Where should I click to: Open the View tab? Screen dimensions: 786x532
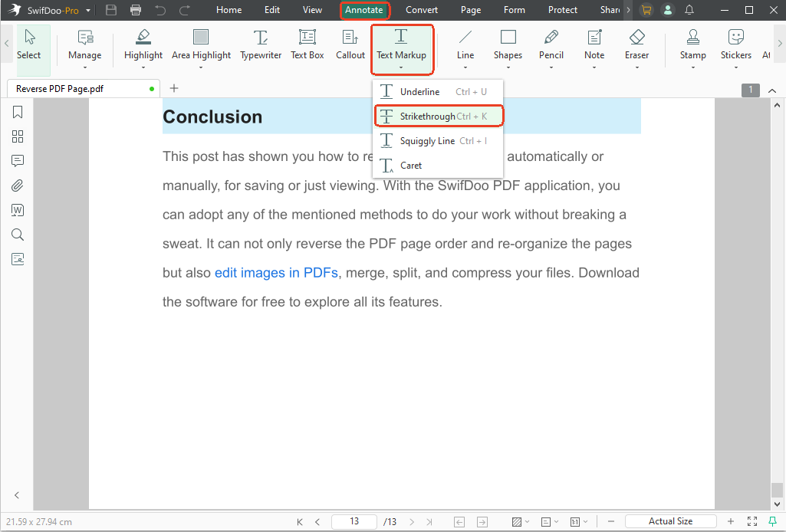312,10
